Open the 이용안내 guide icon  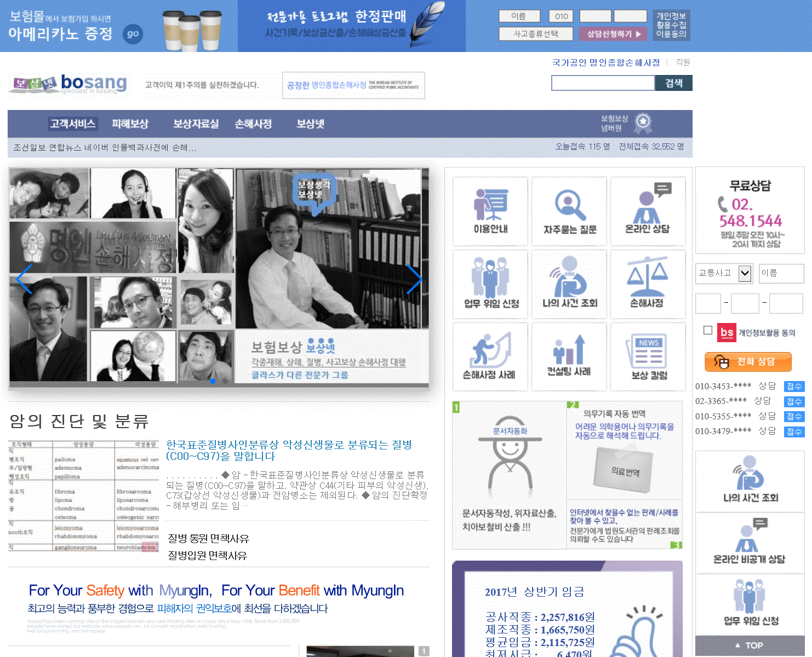click(x=490, y=211)
